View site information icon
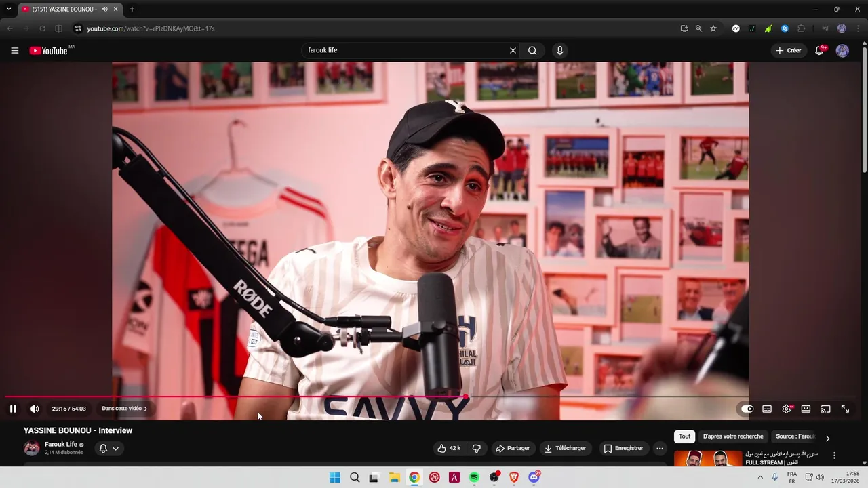This screenshot has width=868, height=488. pos(77,28)
